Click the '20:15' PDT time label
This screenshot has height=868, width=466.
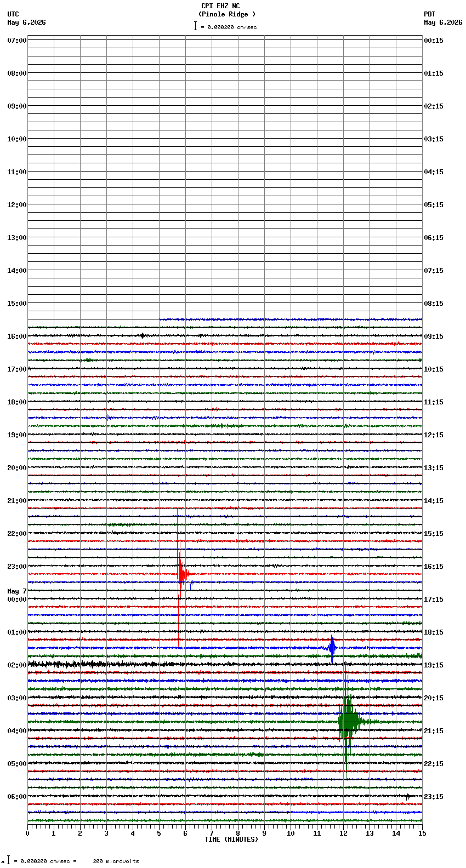point(434,698)
